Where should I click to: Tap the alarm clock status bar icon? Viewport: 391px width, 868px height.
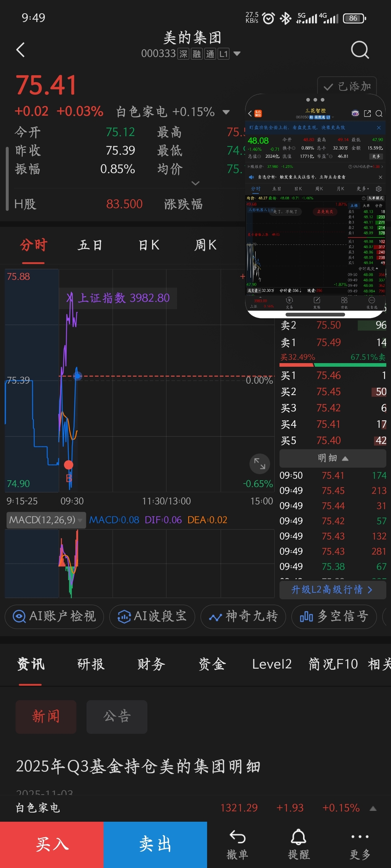click(268, 18)
